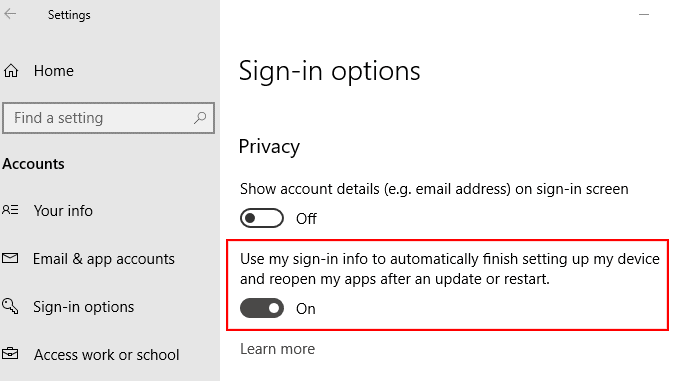Viewport: 676px width, 381px height.
Task: Minimize the Settings window
Action: tap(644, 14)
